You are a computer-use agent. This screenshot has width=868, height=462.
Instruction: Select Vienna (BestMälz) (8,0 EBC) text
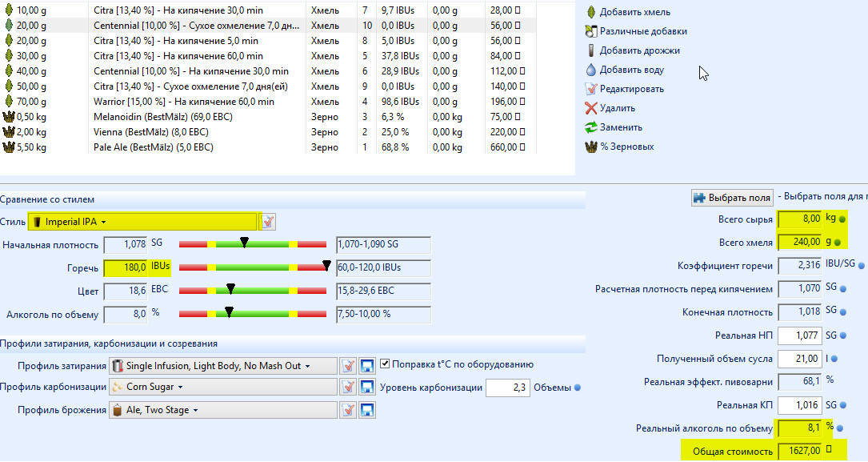[151, 132]
